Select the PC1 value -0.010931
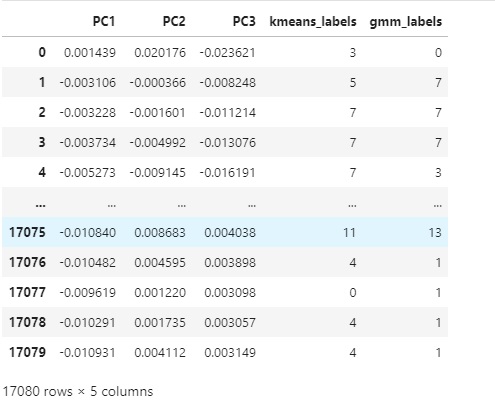 88,352
